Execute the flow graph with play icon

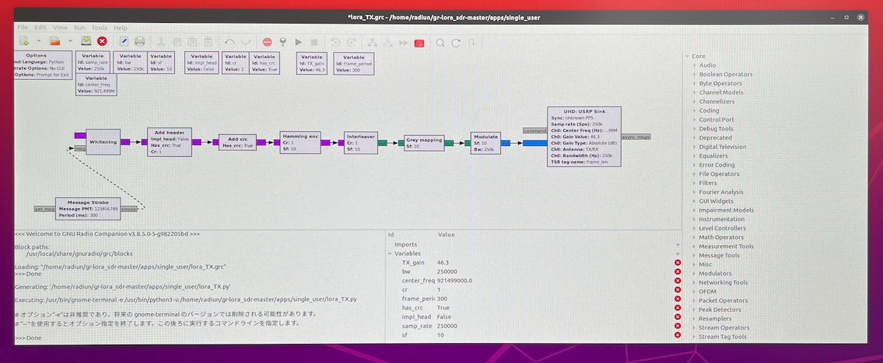click(298, 42)
